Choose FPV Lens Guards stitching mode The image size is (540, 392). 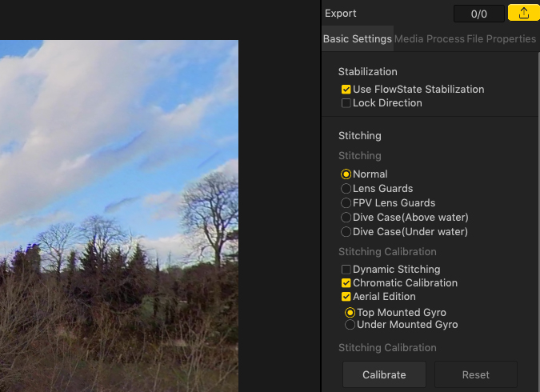(346, 203)
